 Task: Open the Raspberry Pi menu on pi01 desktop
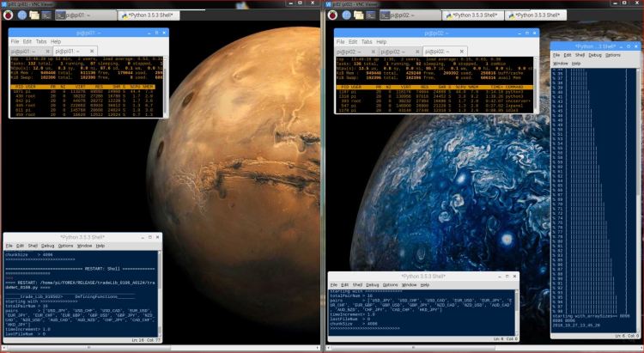(x=7, y=15)
